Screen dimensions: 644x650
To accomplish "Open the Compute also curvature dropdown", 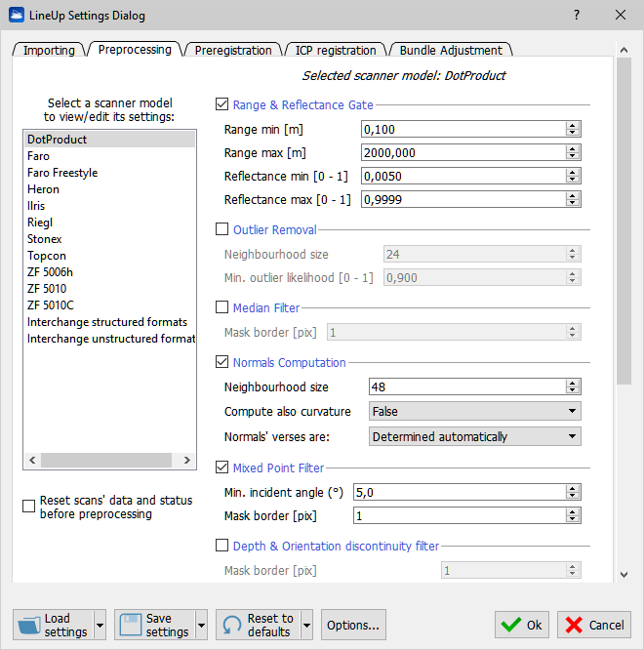I will pos(475,411).
